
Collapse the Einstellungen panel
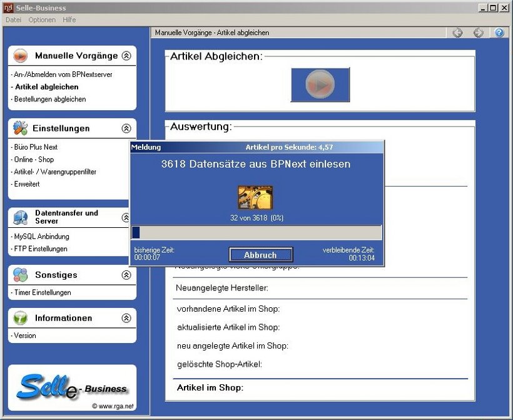(x=126, y=128)
